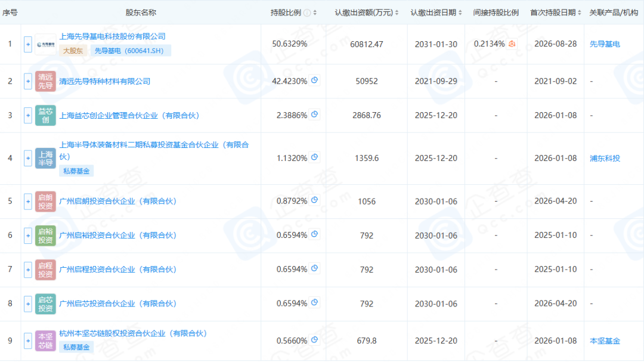Click the 启芯投资 teal avatar icon
Viewport: 644px width, 362px height.
pos(45,304)
